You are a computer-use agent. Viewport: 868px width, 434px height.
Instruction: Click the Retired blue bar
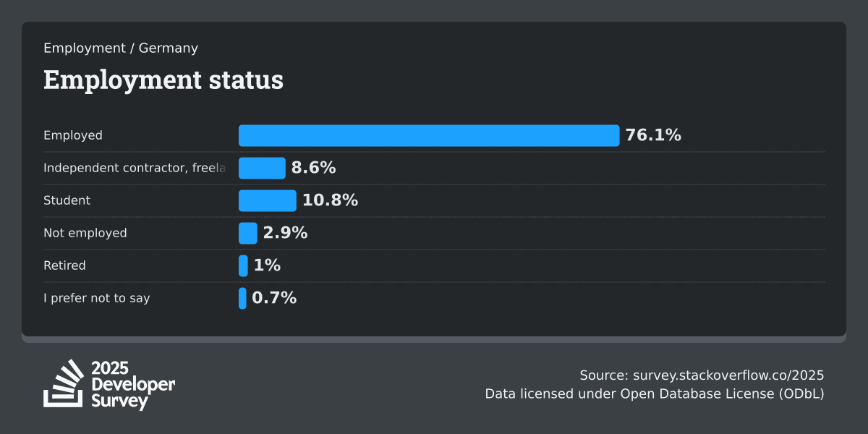coord(243,266)
